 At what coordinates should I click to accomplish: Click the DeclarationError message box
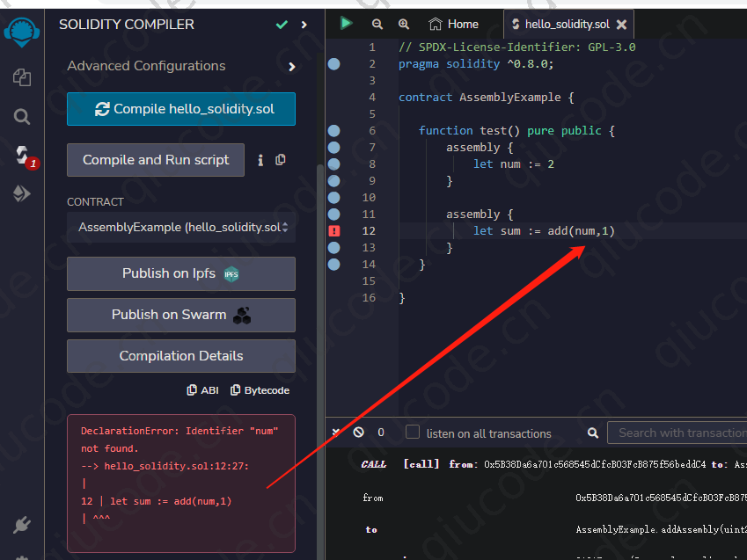(181, 484)
